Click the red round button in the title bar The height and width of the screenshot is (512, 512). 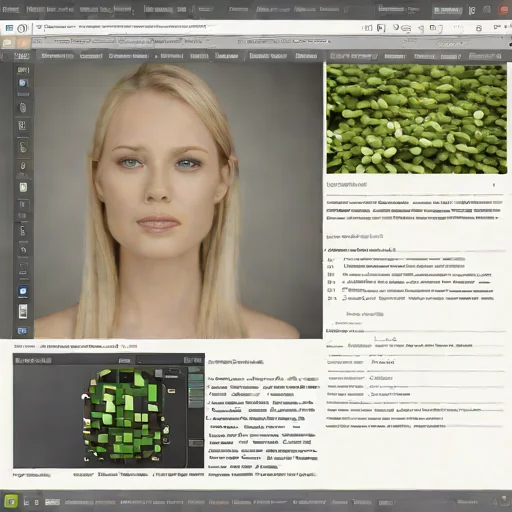tap(504, 10)
